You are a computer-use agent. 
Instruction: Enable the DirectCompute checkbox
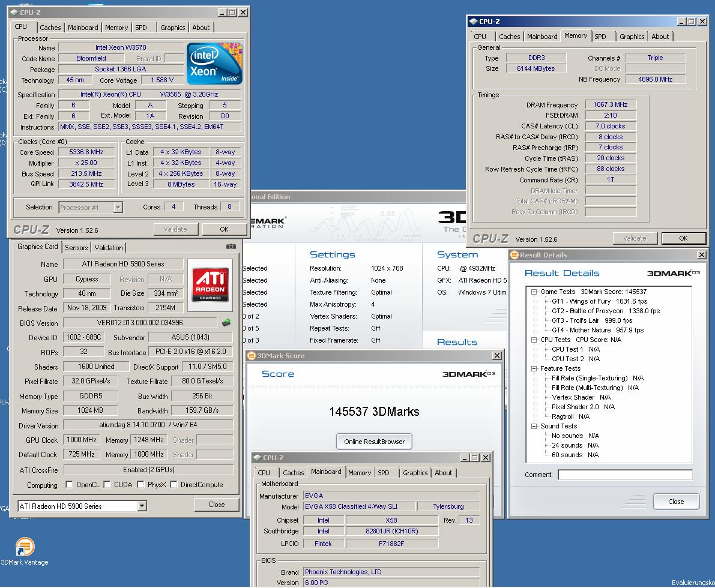tap(173, 485)
